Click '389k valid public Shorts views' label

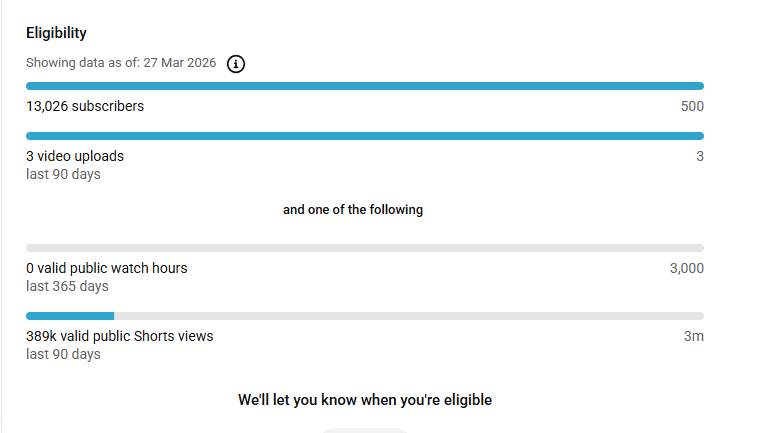click(119, 336)
